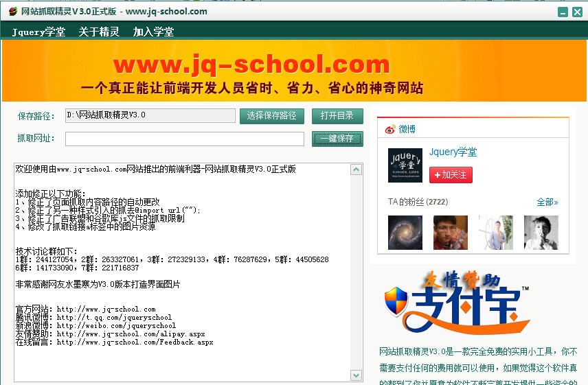588x385 pixels.
Task: Click the 添加修正以下功能 text line
Action: (51, 194)
